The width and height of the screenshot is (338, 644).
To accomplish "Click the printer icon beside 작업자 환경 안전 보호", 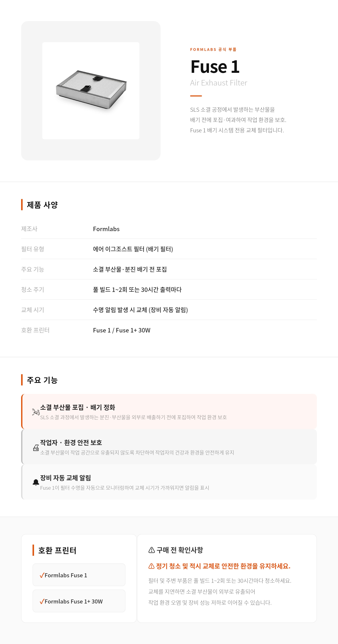I will [x=36, y=447].
